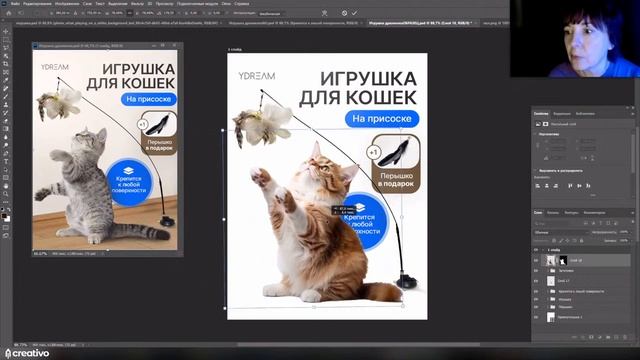The height and width of the screenshot is (360, 640).
Task: Align left edges in Properties panel
Action: point(538,186)
